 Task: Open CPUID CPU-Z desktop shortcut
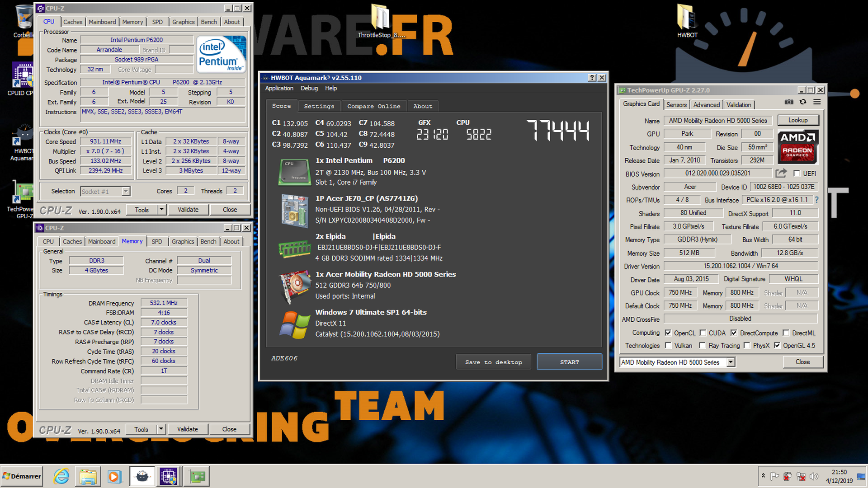click(x=23, y=79)
